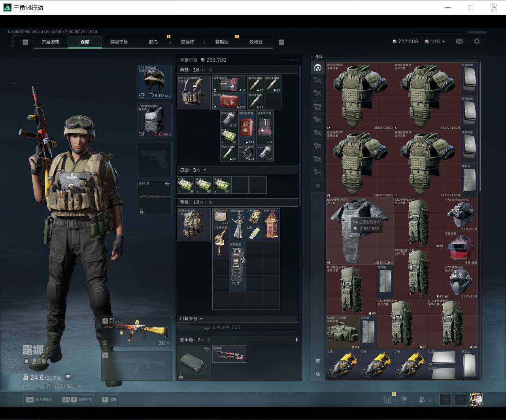Viewport: 506px width, 420px height.
Task: Click swap icon on the knife slot
Action: pos(167,184)
